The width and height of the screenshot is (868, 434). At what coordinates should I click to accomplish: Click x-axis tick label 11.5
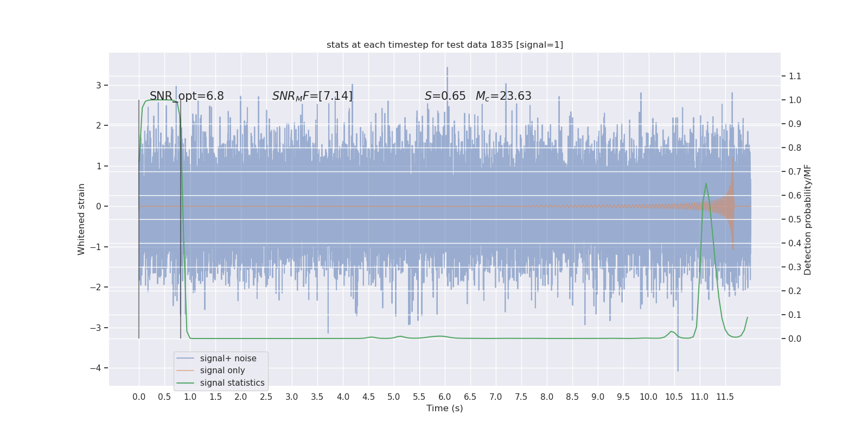coord(725,397)
